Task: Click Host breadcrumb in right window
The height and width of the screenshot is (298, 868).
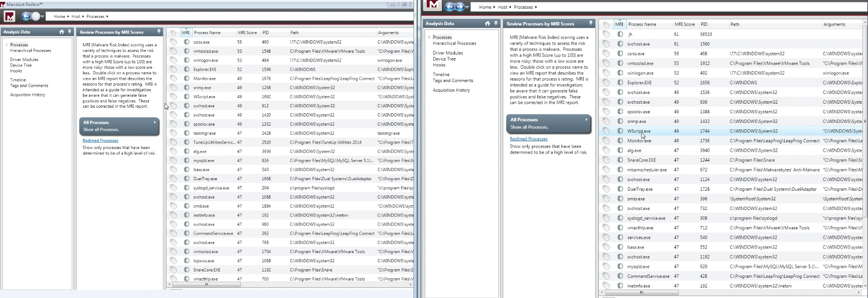Action: (x=503, y=7)
